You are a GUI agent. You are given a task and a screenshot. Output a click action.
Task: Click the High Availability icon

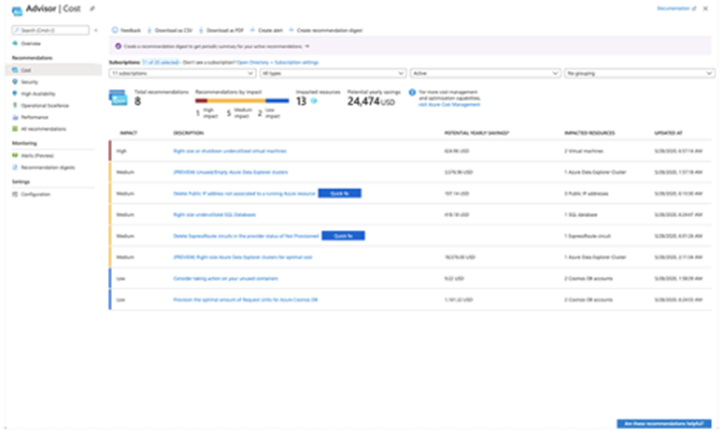click(15, 94)
